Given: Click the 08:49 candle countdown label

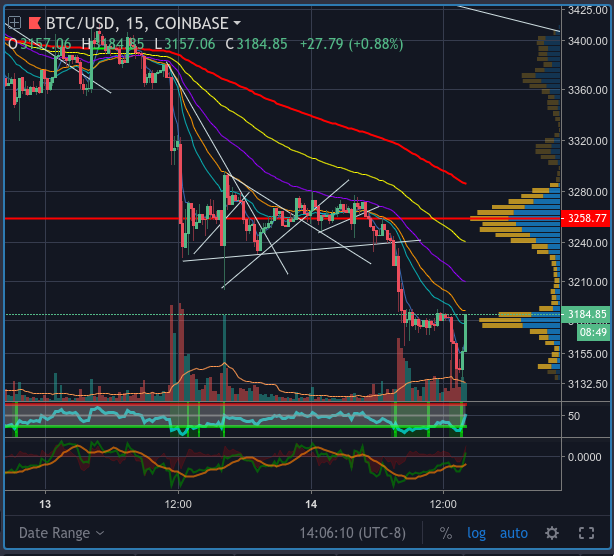Looking at the screenshot, I should [593, 332].
